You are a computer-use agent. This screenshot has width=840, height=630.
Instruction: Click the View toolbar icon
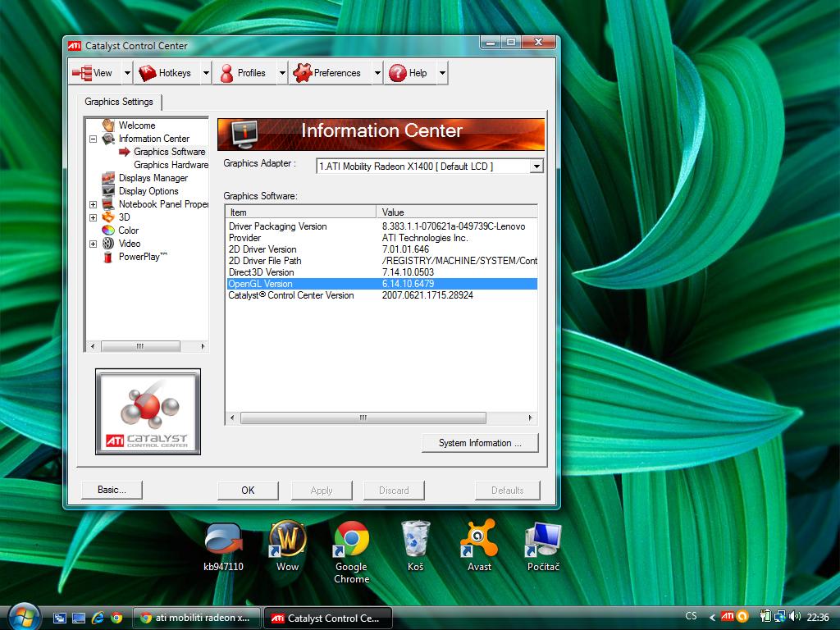coord(82,73)
